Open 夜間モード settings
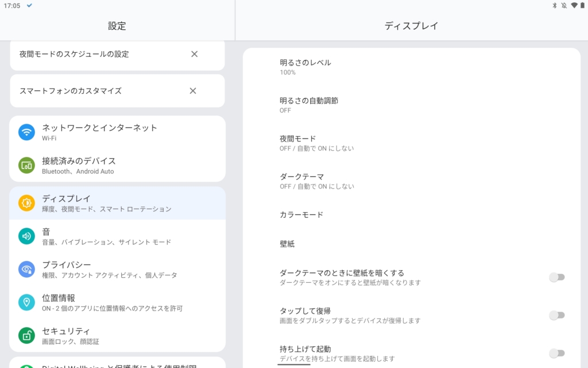Image resolution: width=588 pixels, height=368 pixels. coord(402,143)
